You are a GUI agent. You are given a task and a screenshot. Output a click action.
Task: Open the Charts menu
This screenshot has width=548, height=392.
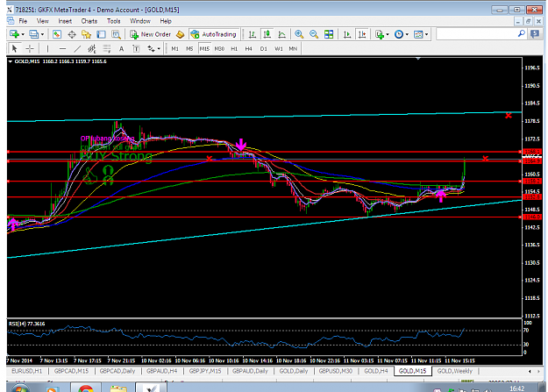tap(89, 21)
